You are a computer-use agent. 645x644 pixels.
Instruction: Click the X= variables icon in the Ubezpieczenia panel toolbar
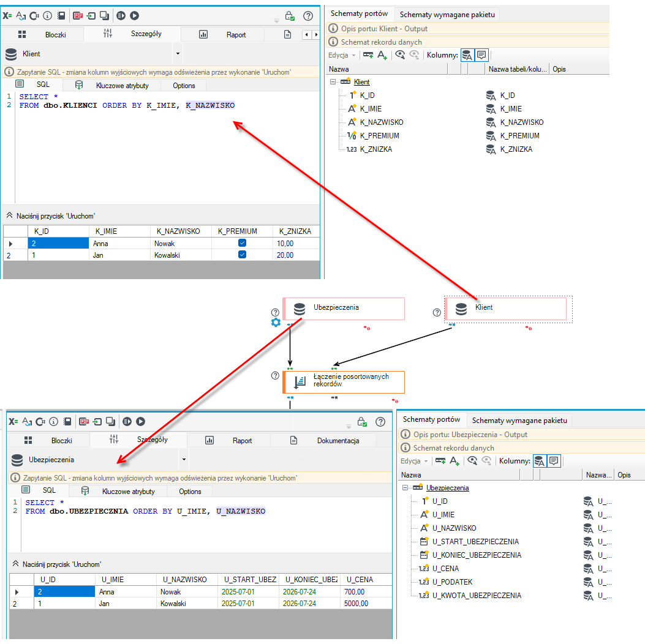[x=13, y=422]
